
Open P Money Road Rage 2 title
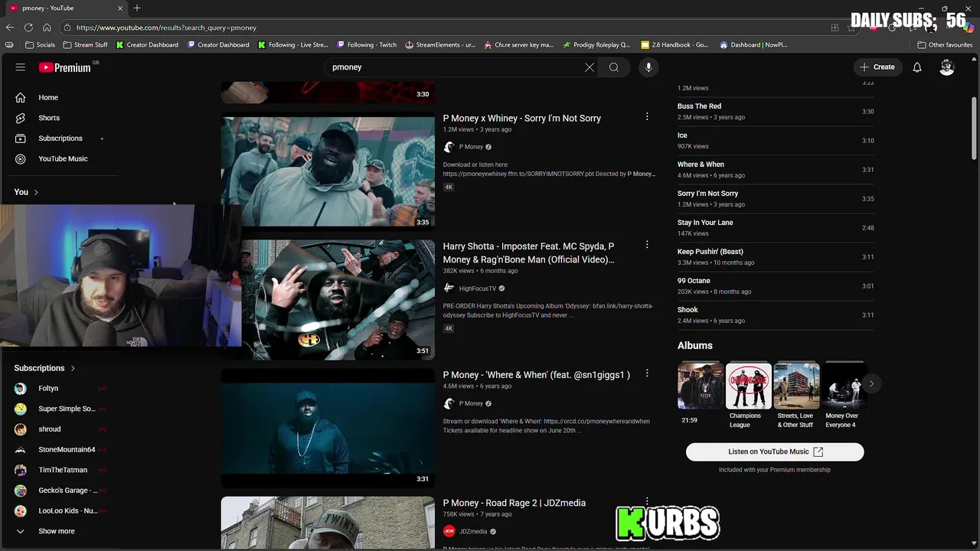pos(514,503)
